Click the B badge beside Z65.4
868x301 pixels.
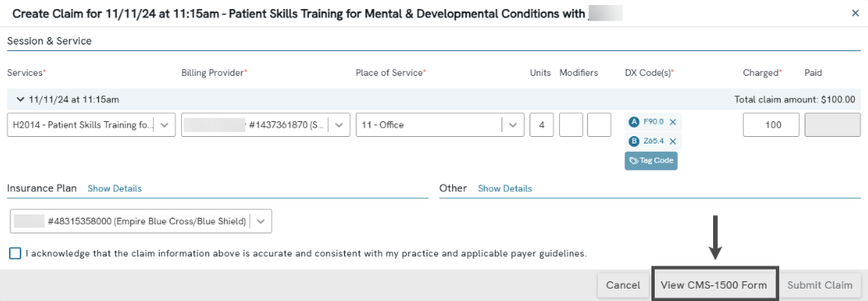(634, 141)
